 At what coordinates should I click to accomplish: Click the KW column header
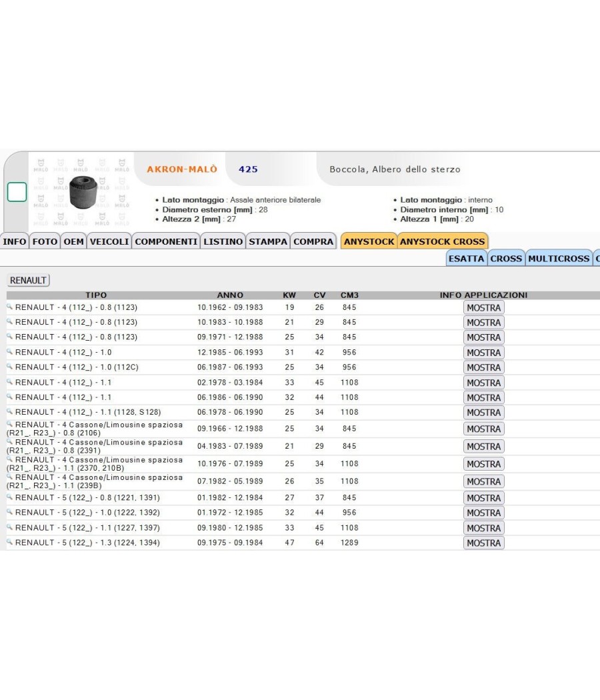pos(289,295)
